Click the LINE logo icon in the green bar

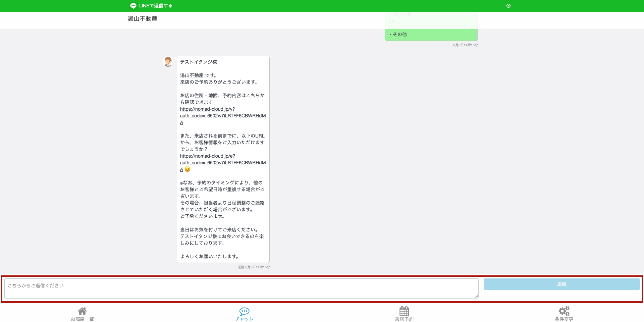pyautogui.click(x=133, y=6)
